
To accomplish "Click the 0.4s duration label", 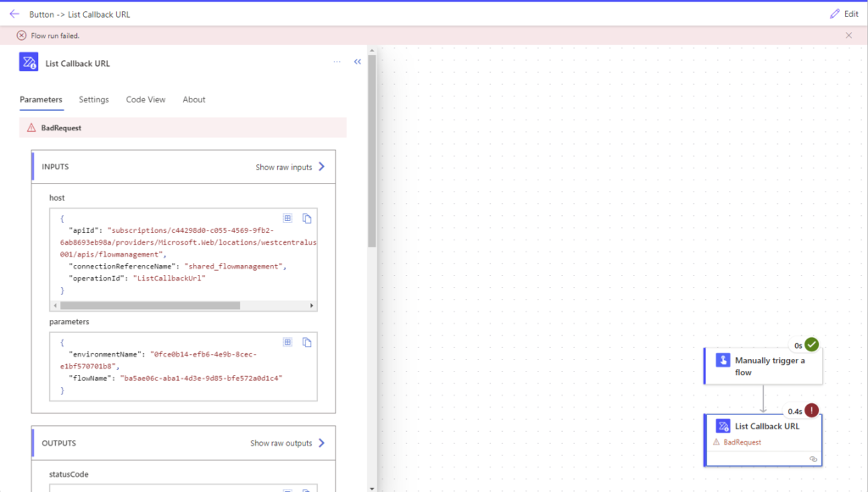I will [x=795, y=412].
